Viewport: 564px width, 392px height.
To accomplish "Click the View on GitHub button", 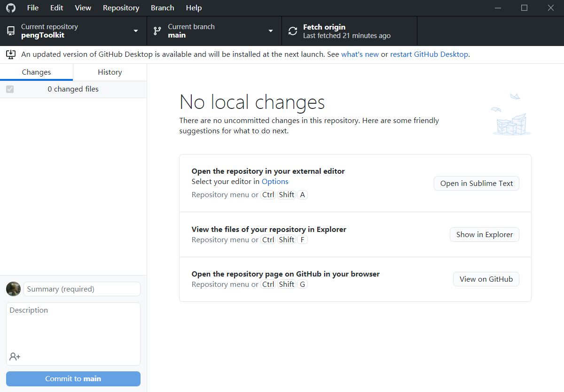I will click(x=486, y=279).
